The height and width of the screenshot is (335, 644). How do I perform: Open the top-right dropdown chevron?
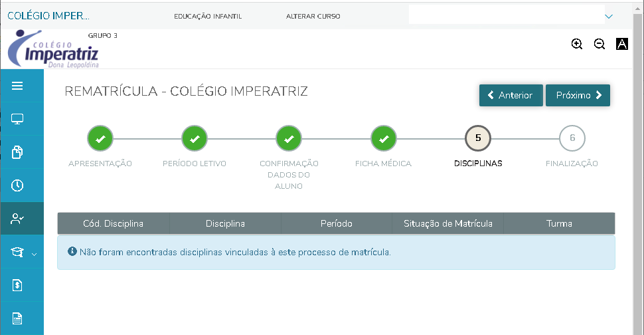click(609, 17)
